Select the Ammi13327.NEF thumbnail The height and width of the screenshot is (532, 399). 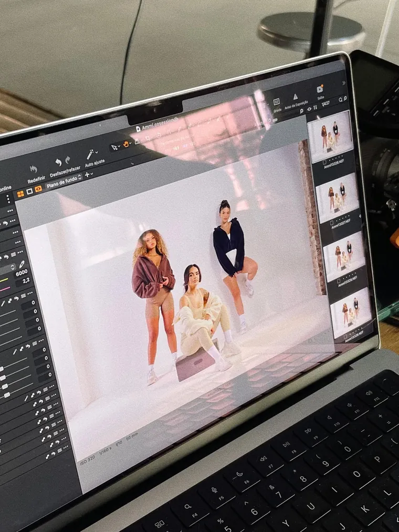click(x=337, y=197)
